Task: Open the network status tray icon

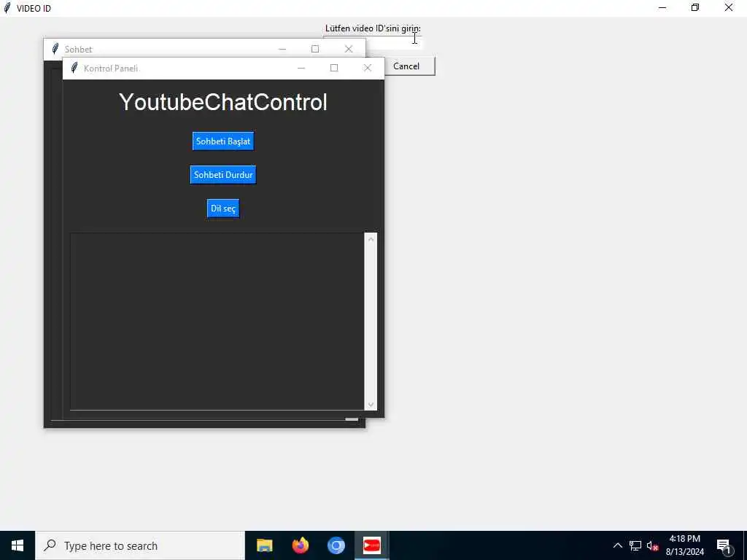Action: tap(635, 545)
